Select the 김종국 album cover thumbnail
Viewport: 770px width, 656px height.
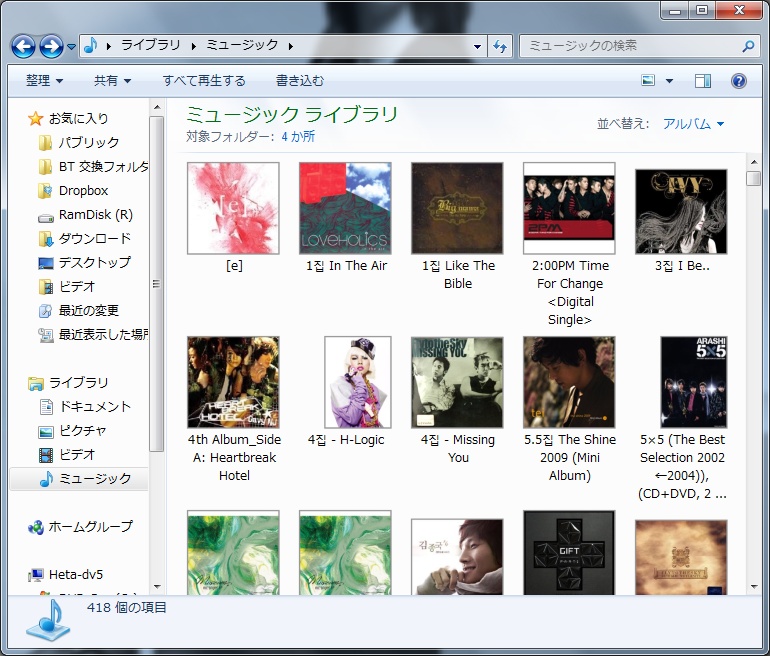click(x=457, y=557)
